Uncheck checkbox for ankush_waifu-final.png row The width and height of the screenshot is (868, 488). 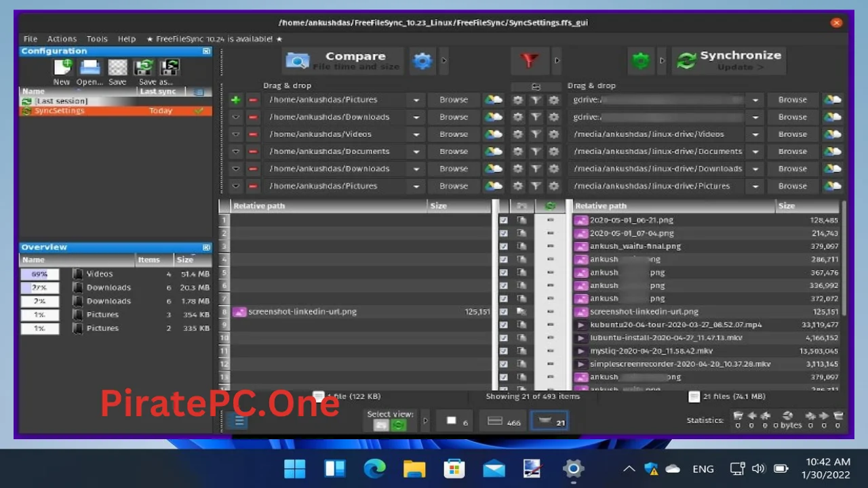503,246
